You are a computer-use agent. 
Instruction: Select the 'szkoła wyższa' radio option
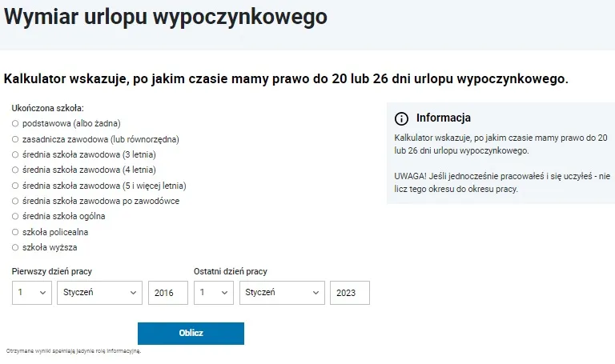[x=16, y=247]
